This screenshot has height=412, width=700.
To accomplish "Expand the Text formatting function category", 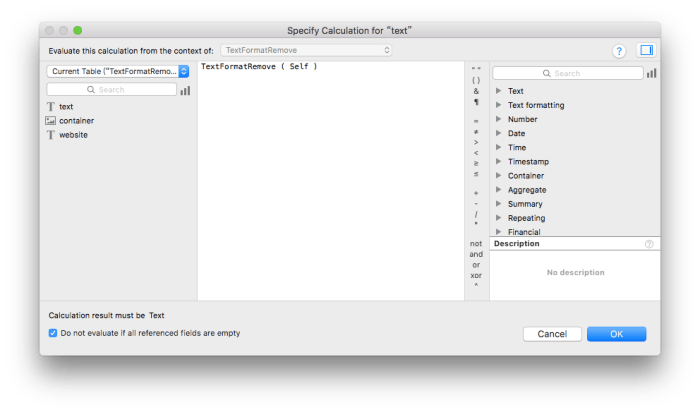I will [497, 105].
